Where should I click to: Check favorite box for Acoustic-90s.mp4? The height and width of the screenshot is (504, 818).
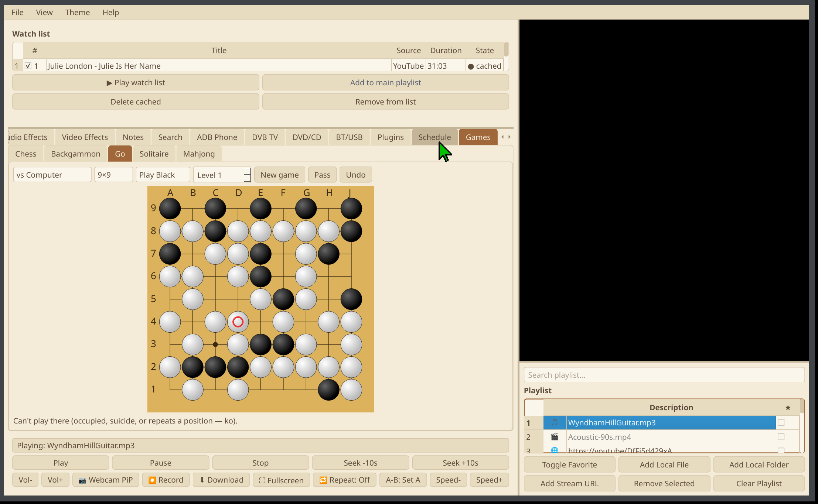coord(781,437)
